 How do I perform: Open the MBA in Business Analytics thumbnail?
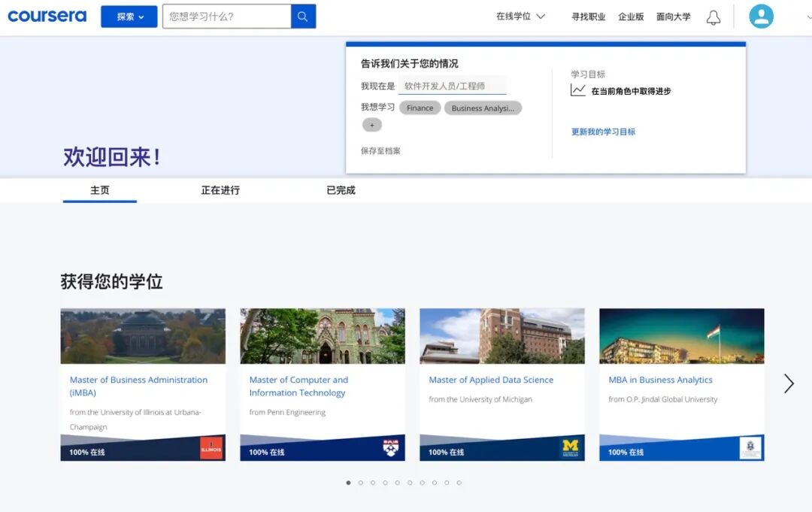tap(681, 336)
